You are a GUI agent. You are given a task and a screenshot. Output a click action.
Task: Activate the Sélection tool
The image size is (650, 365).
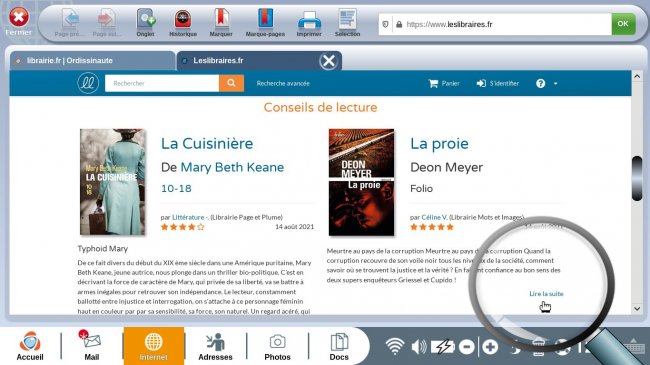[347, 19]
